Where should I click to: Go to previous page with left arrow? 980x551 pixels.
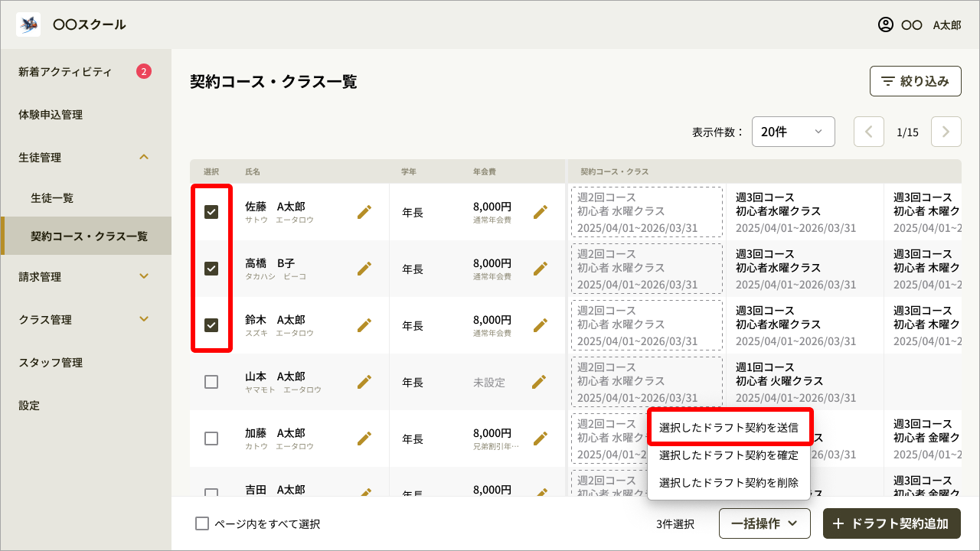click(x=868, y=132)
